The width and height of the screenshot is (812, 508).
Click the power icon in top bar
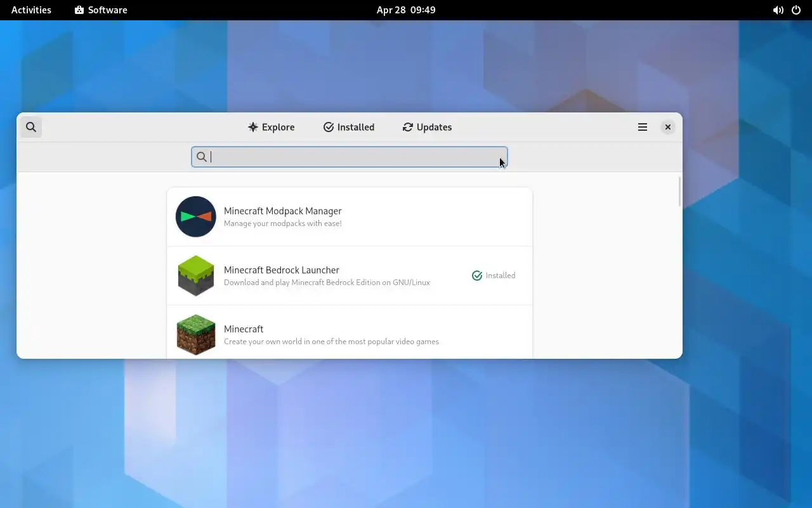[796, 10]
